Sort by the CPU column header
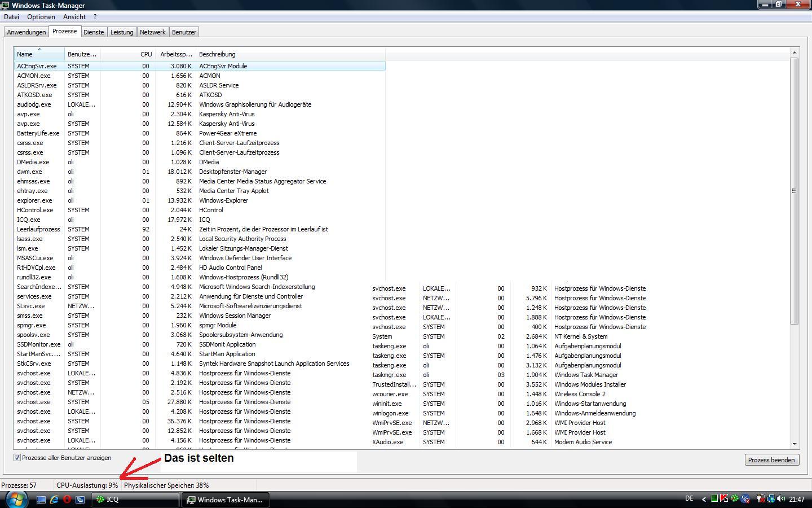Image resolution: width=812 pixels, height=508 pixels. coord(146,54)
